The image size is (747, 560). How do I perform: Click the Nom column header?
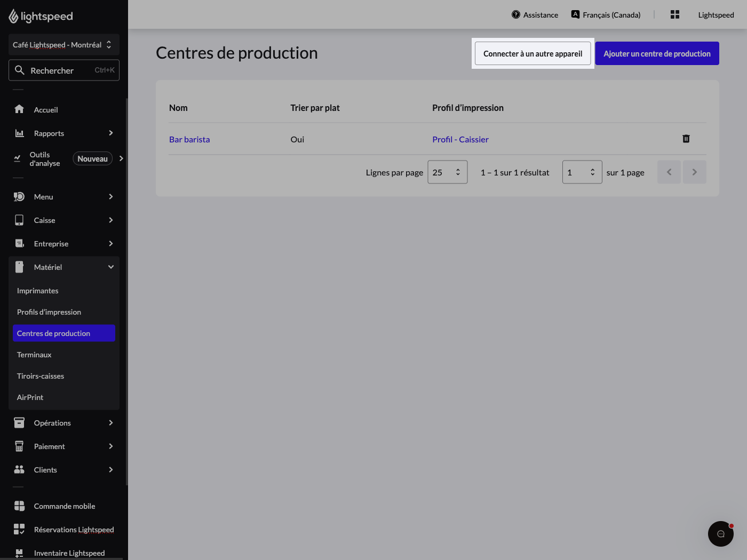178,108
